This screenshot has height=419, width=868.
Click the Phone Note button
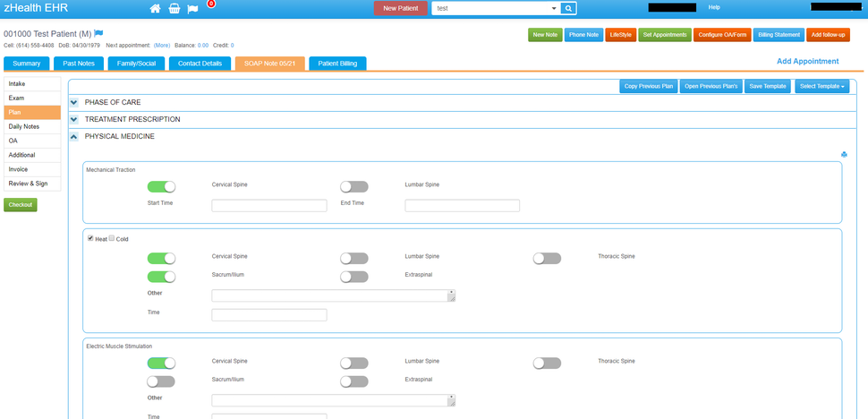tap(584, 35)
